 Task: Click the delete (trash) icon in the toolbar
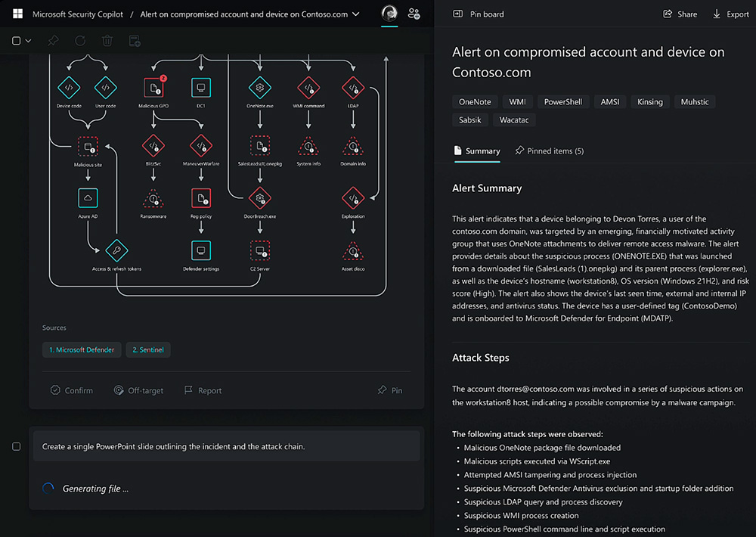[107, 41]
